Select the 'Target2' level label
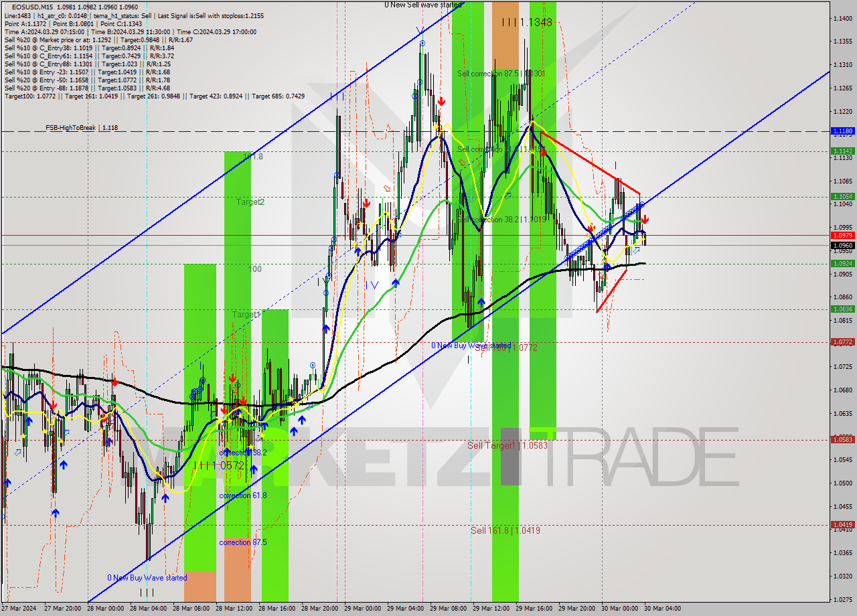 click(250, 202)
